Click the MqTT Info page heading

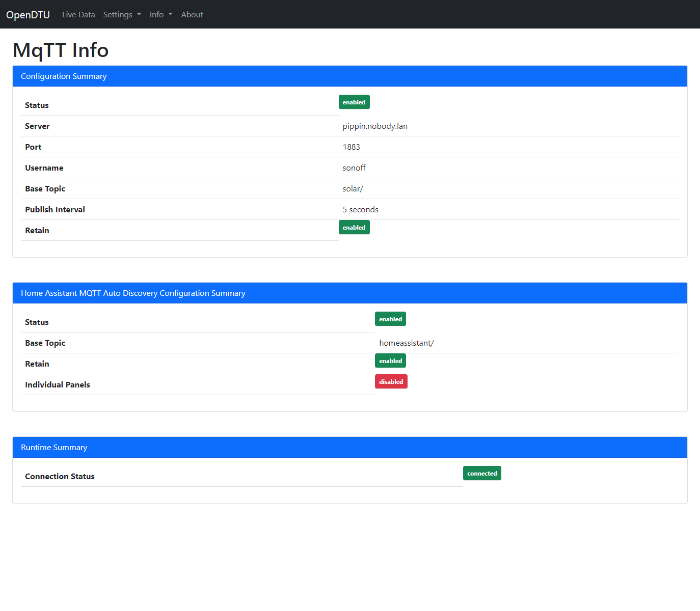tap(61, 50)
